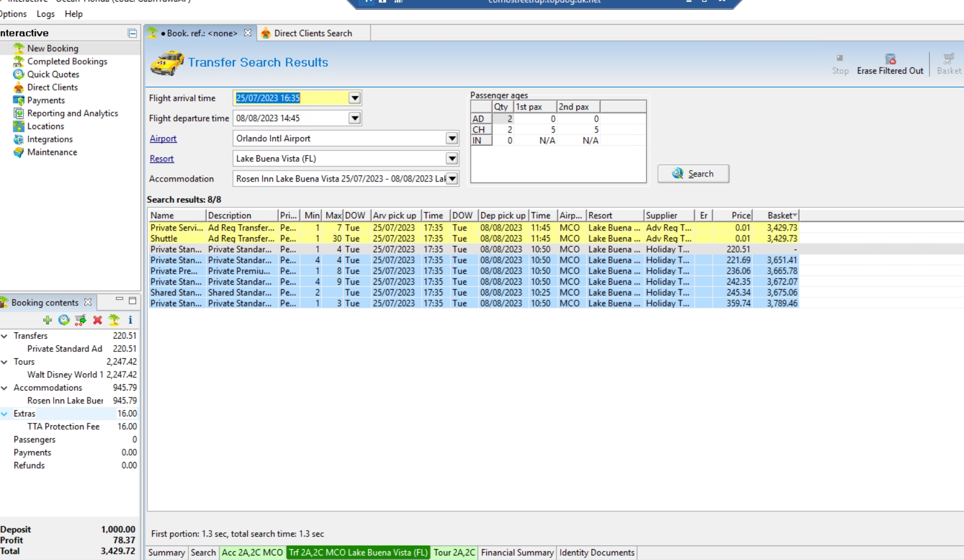Click the palm tree icon in Booking contents toolbar

(114, 320)
